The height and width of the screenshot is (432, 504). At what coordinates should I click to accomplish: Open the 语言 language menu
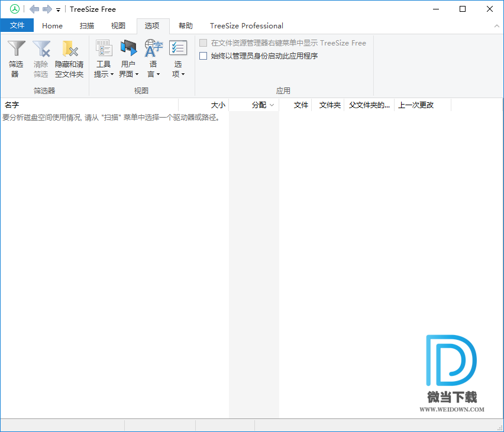coord(153,59)
